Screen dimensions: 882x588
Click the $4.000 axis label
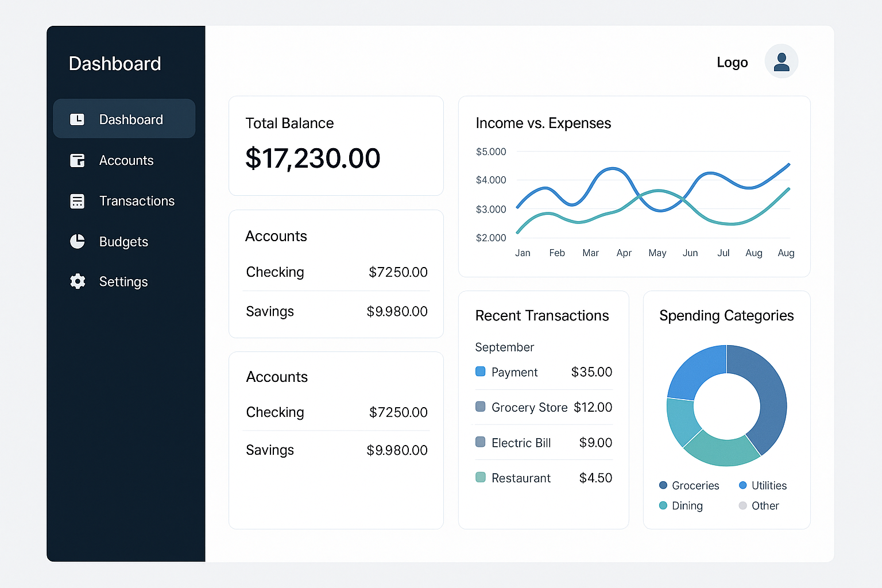(x=491, y=180)
